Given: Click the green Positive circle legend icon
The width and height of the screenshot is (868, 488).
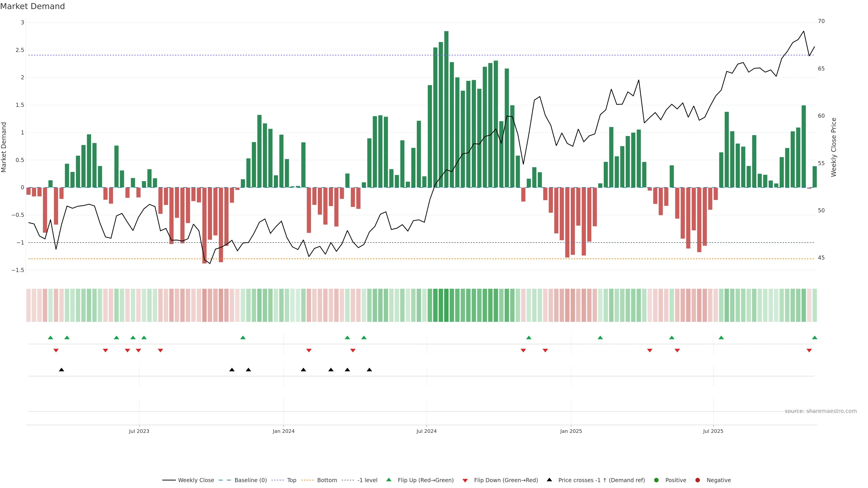Looking at the screenshot, I should coord(656,480).
